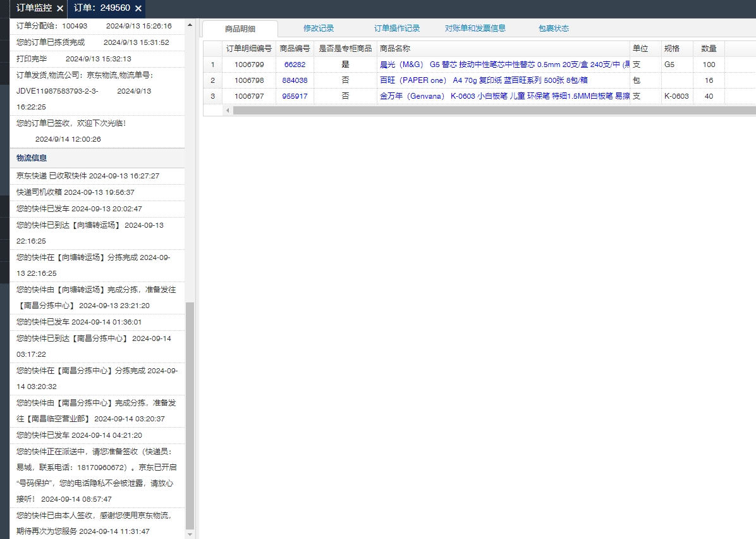Image resolution: width=756 pixels, height=539 pixels.
Task: Select order detail cell 1006799
Action: [x=249, y=65]
